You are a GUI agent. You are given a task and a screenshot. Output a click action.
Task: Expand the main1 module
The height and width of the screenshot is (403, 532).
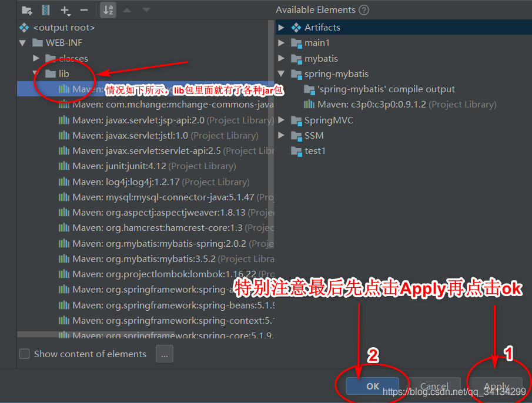click(x=281, y=43)
